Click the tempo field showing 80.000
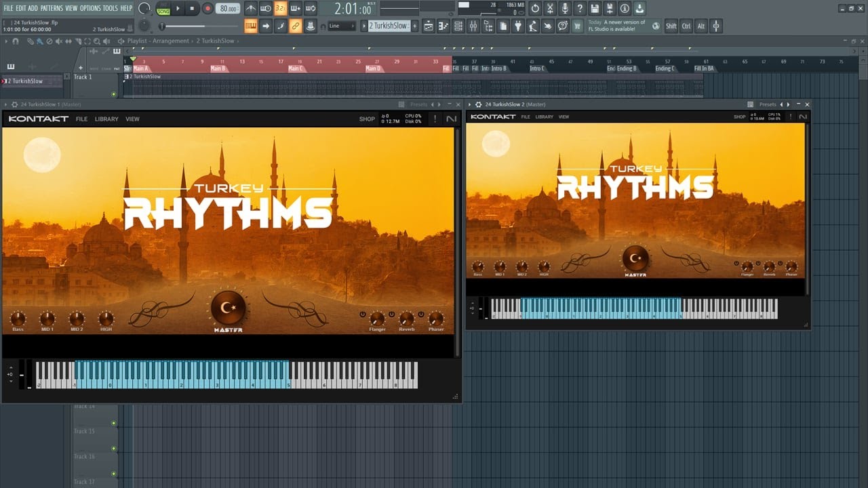Viewport: 868px width, 488px height. coord(229,9)
